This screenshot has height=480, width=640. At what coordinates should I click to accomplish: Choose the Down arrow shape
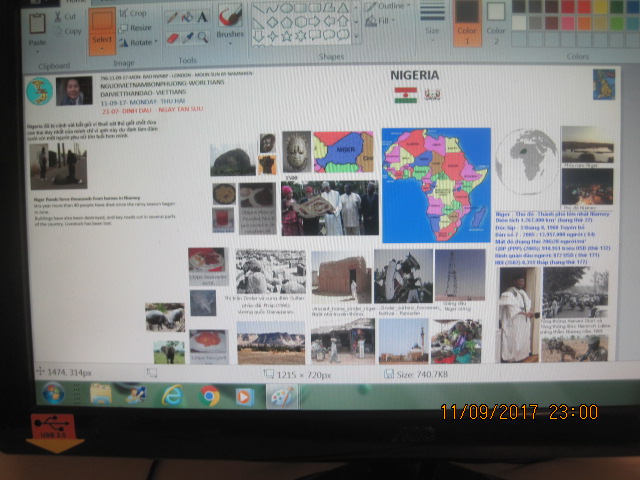pos(258,38)
